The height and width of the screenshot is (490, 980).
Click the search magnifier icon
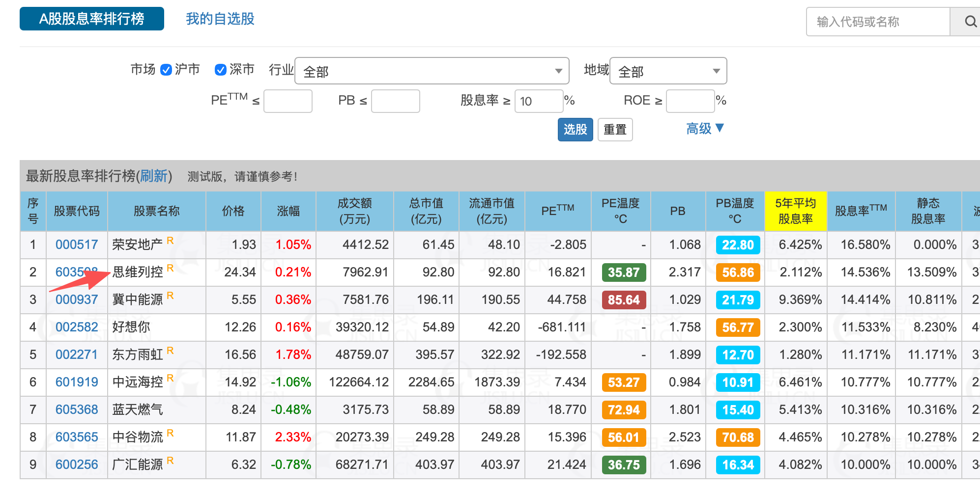tap(970, 22)
